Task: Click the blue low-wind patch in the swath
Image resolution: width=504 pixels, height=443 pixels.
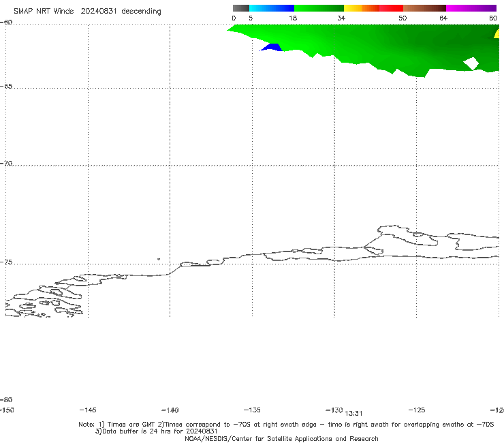Action: [x=272, y=48]
